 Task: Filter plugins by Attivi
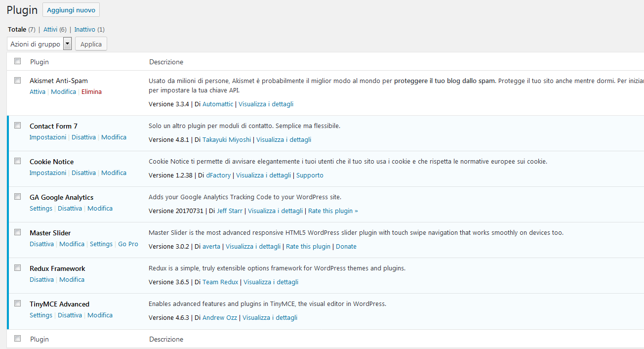[x=50, y=30]
